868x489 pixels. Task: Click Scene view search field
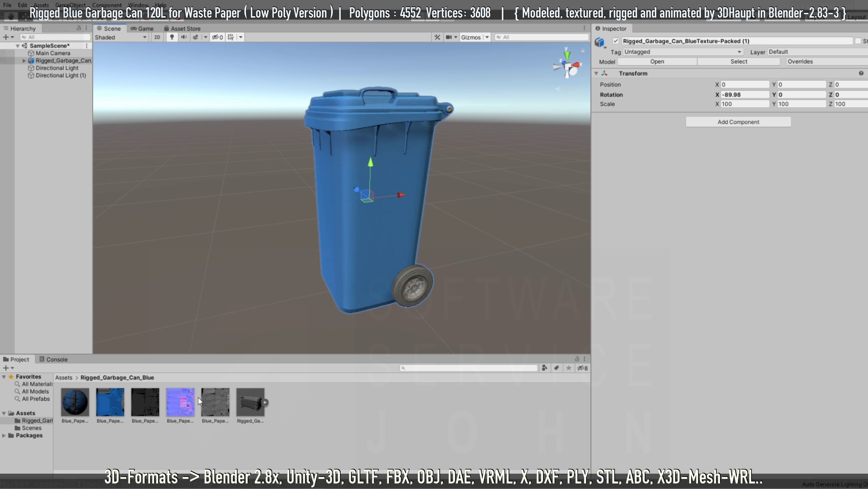(x=542, y=37)
